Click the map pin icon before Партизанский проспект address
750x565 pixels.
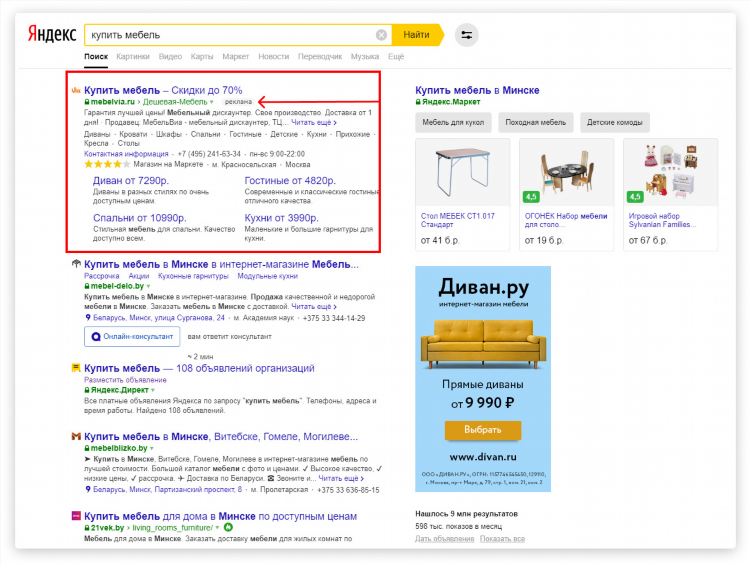(88, 489)
